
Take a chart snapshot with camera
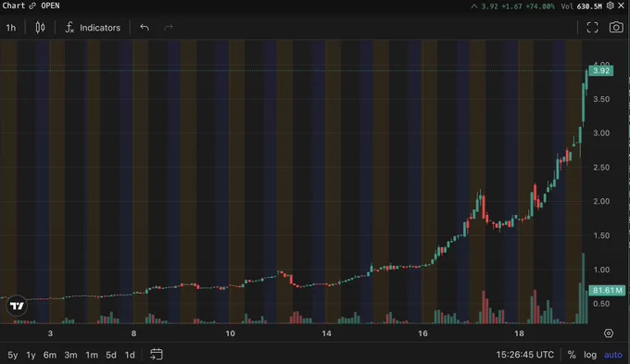click(x=616, y=27)
